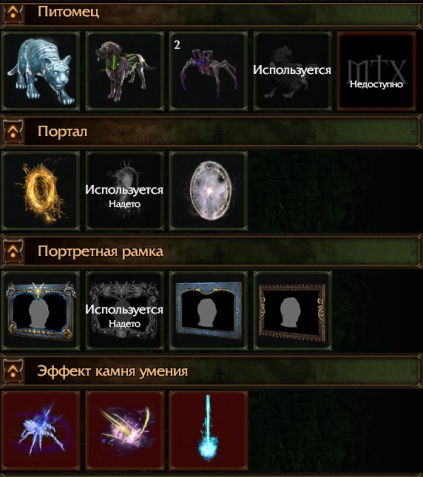Image resolution: width=423 pixels, height=477 pixels.
Task: Collapse the Портретная рамка section arrow
Action: click(x=13, y=251)
